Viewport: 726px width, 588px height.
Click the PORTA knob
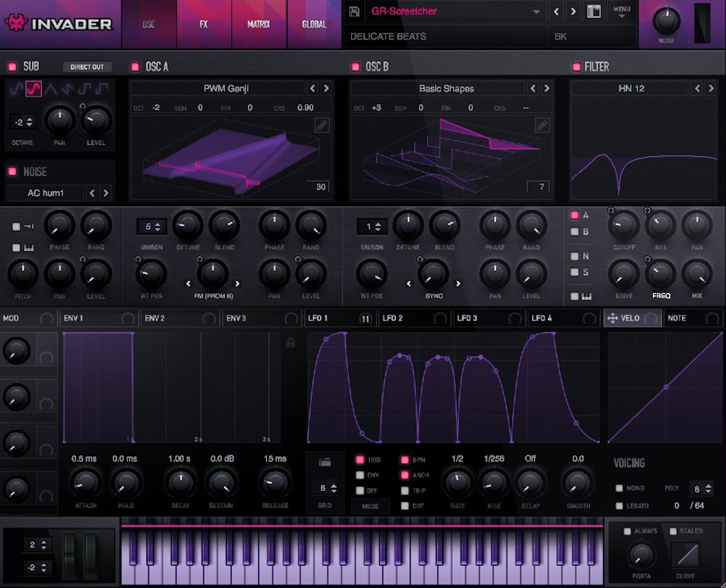coord(640,555)
